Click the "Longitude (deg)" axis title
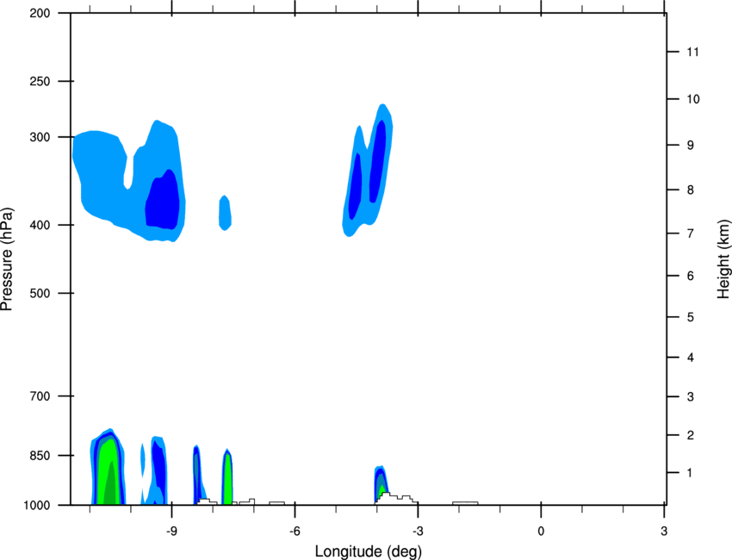 369,551
